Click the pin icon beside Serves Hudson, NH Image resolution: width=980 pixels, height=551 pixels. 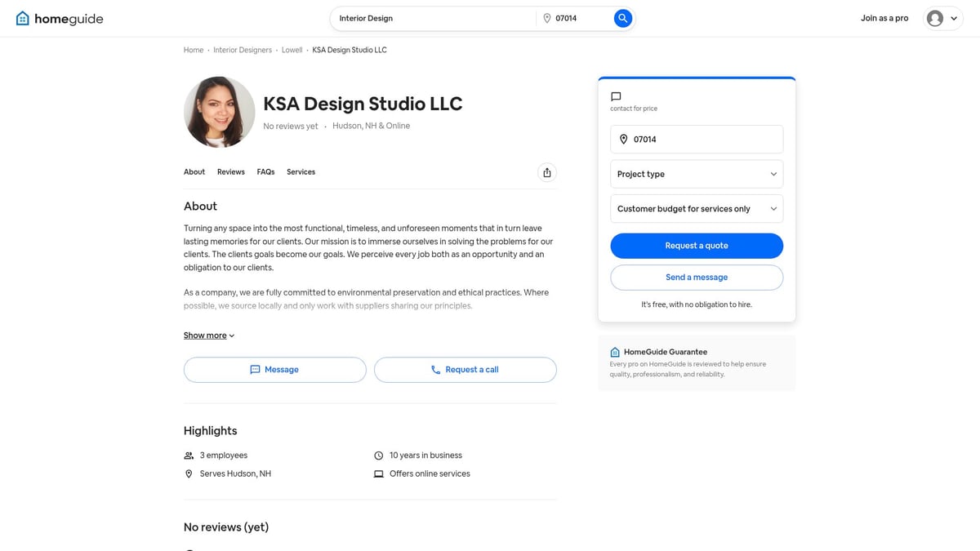click(x=189, y=473)
